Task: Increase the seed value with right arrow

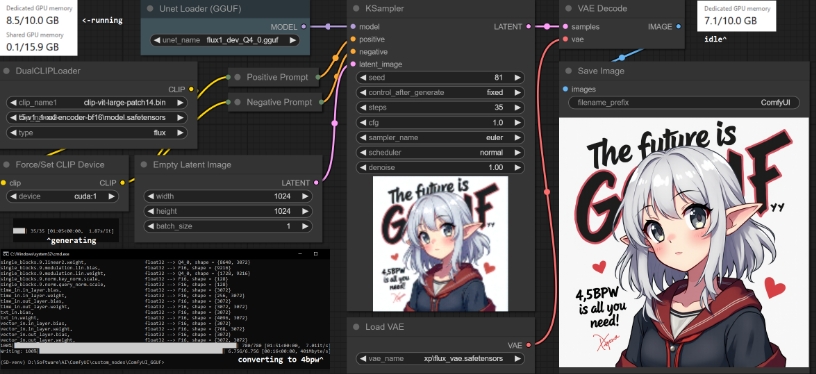Action: (x=517, y=78)
